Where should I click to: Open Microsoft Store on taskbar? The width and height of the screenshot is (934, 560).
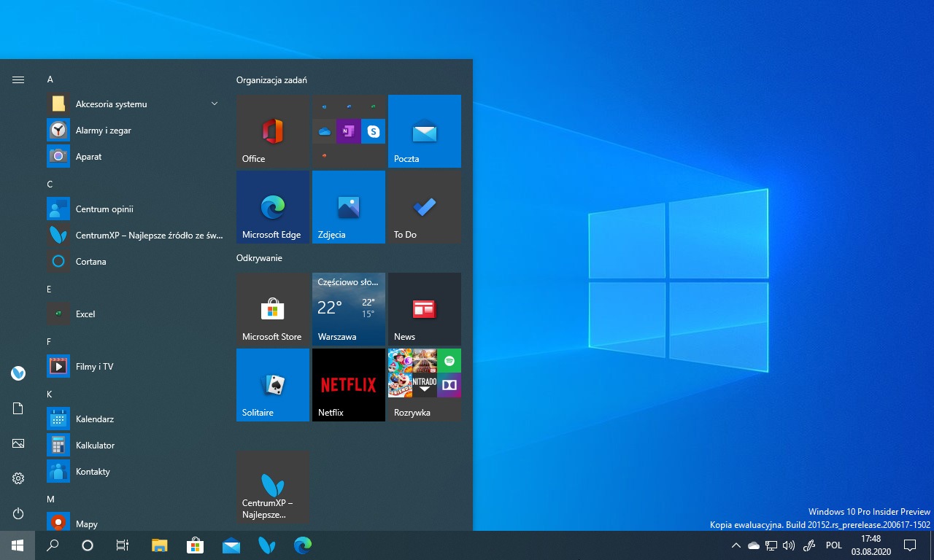pyautogui.click(x=195, y=545)
